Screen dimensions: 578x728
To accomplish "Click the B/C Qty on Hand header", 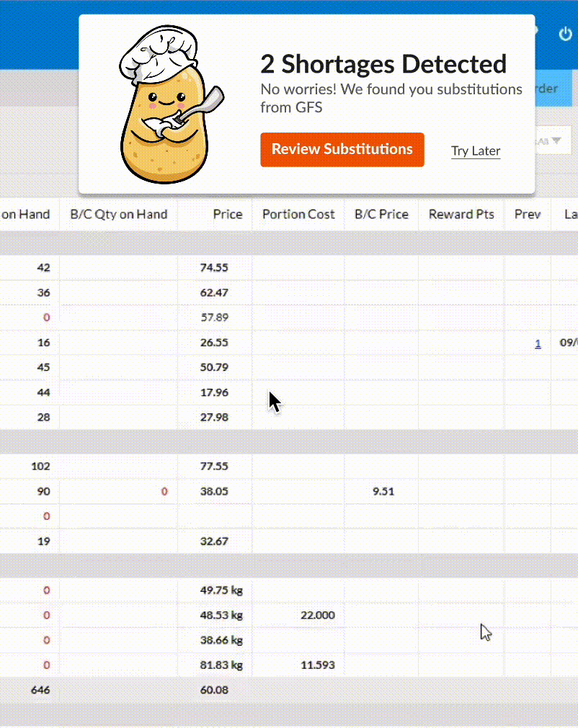I will click(118, 214).
